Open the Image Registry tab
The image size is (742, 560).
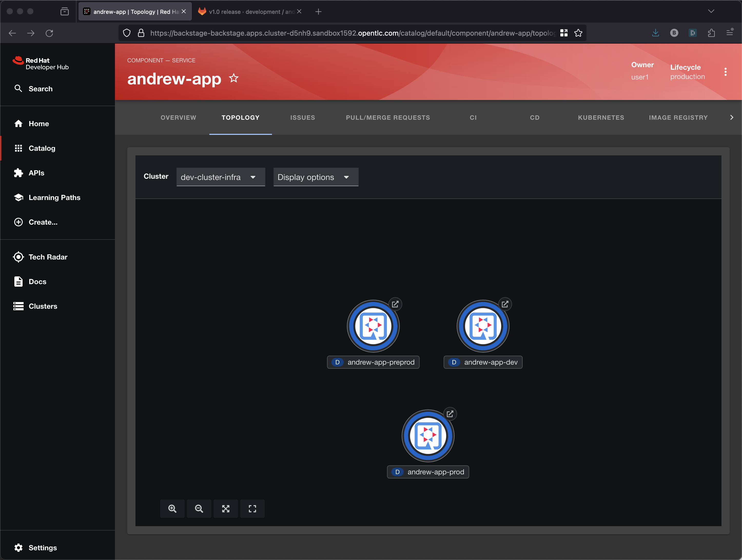tap(678, 117)
